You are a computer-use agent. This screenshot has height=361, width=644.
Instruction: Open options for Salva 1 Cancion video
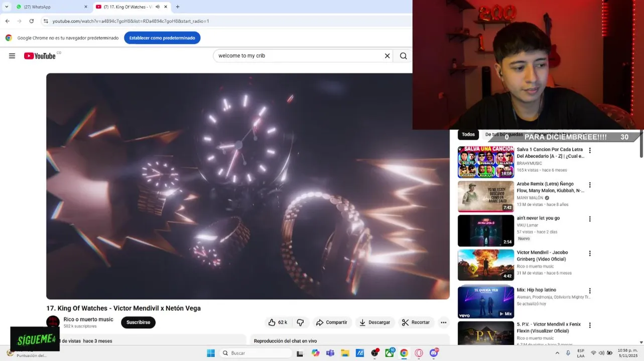[590, 150]
